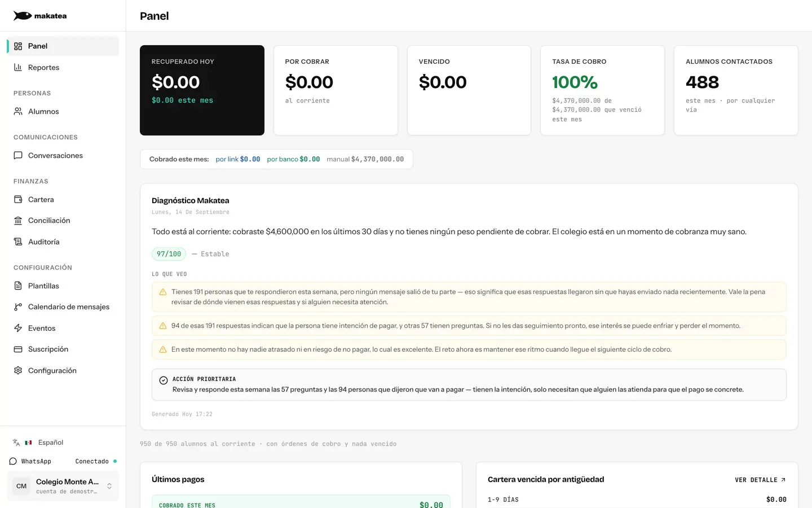Image resolution: width=812 pixels, height=508 pixels.
Task: Click the Cartera wallet icon
Action: coord(18,199)
